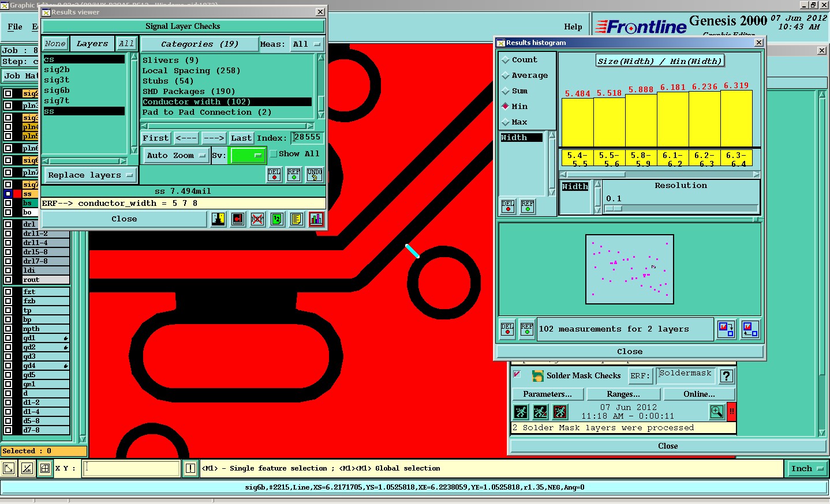830x504 pixels.
Task: Click exclamation icon next to coordinate input
Action: [190, 469]
